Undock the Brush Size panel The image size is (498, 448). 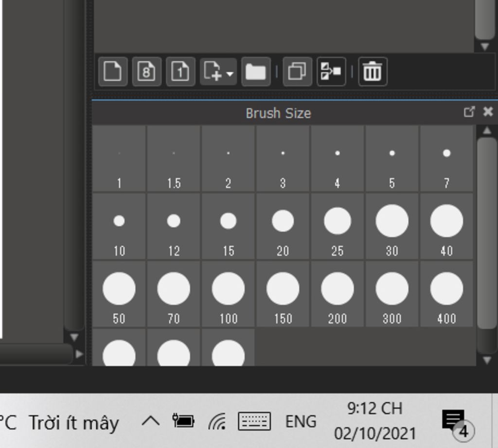[x=469, y=112]
